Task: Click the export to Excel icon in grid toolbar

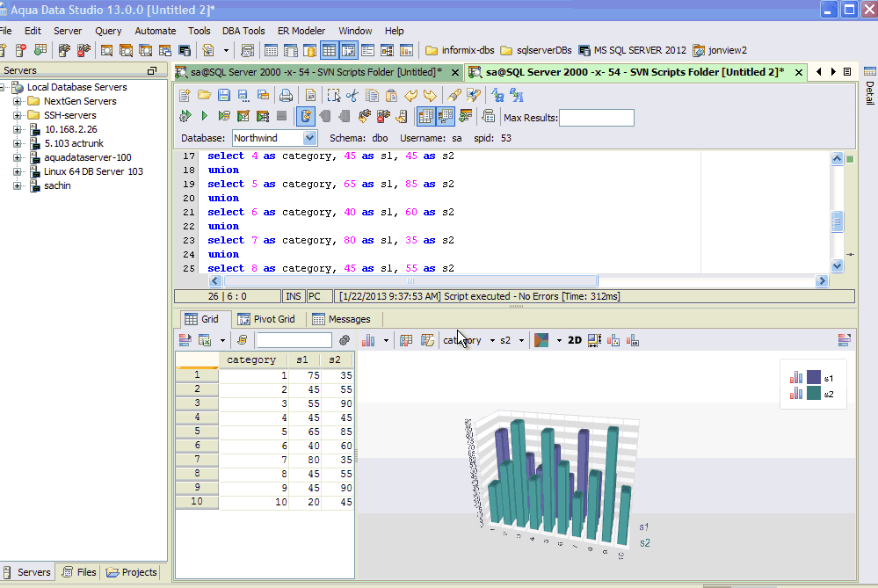Action: (205, 340)
